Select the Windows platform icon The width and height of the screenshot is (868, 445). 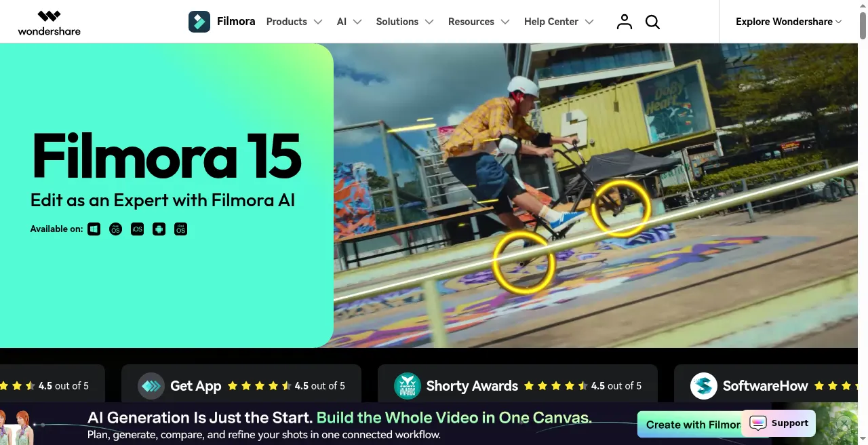(94, 229)
